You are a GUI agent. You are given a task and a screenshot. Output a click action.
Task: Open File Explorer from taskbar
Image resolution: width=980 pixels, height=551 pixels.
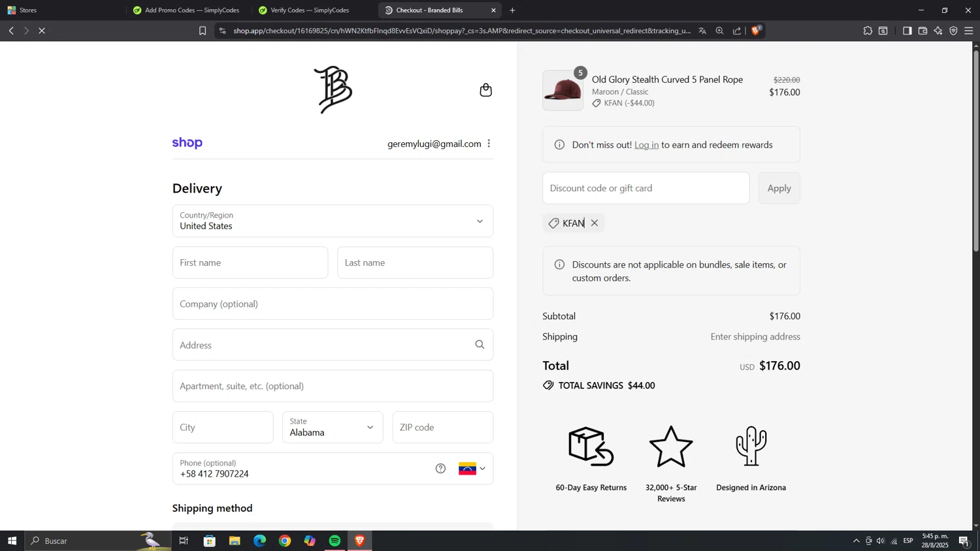(235, 541)
